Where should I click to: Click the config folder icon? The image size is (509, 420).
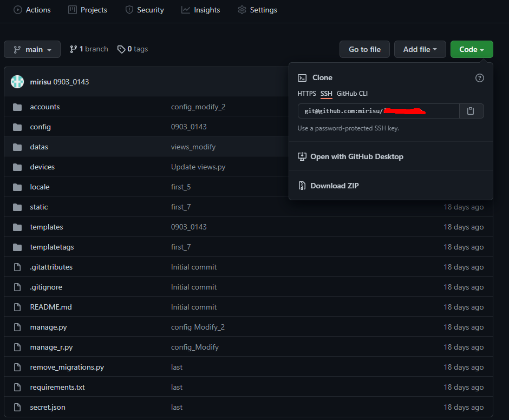pos(17,127)
